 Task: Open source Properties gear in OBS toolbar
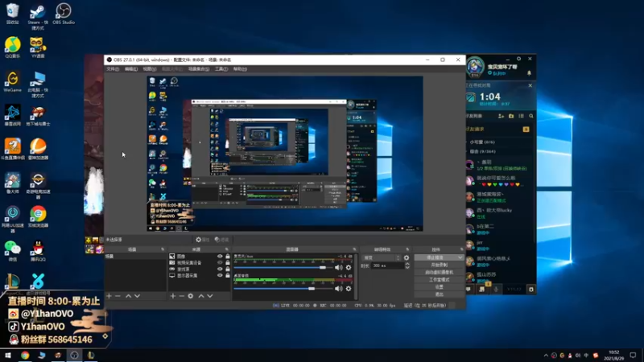click(203, 240)
